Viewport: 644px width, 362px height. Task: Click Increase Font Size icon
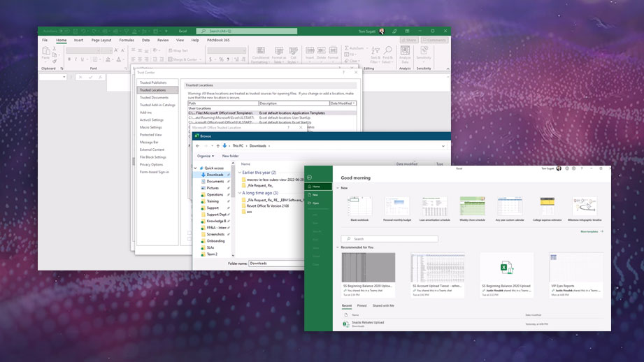click(x=116, y=50)
